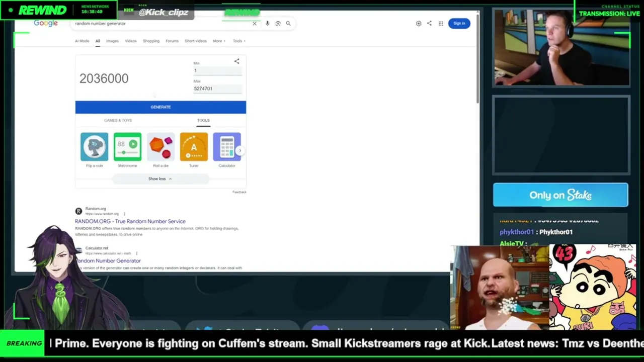Expand the More search filters dropdown
The image size is (644, 362).
(219, 41)
